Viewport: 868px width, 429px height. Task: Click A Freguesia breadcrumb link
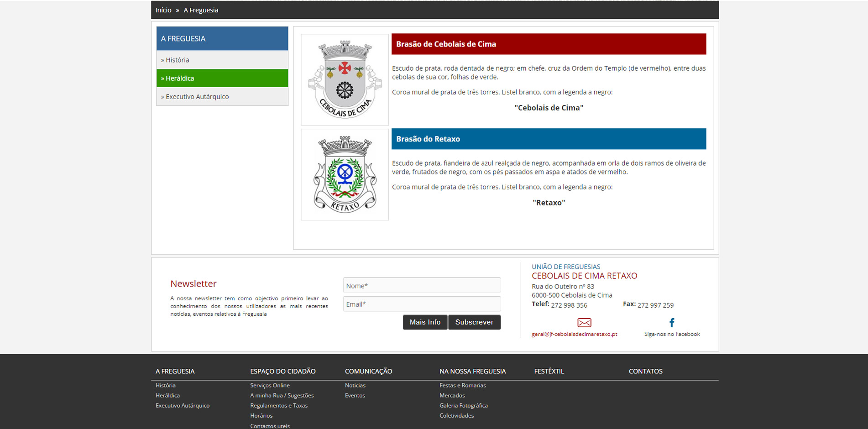coord(201,10)
